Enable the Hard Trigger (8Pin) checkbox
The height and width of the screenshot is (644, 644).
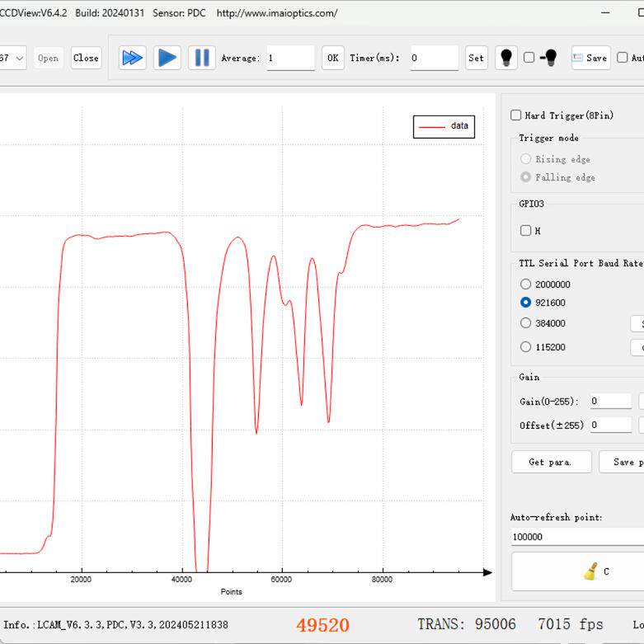point(515,115)
